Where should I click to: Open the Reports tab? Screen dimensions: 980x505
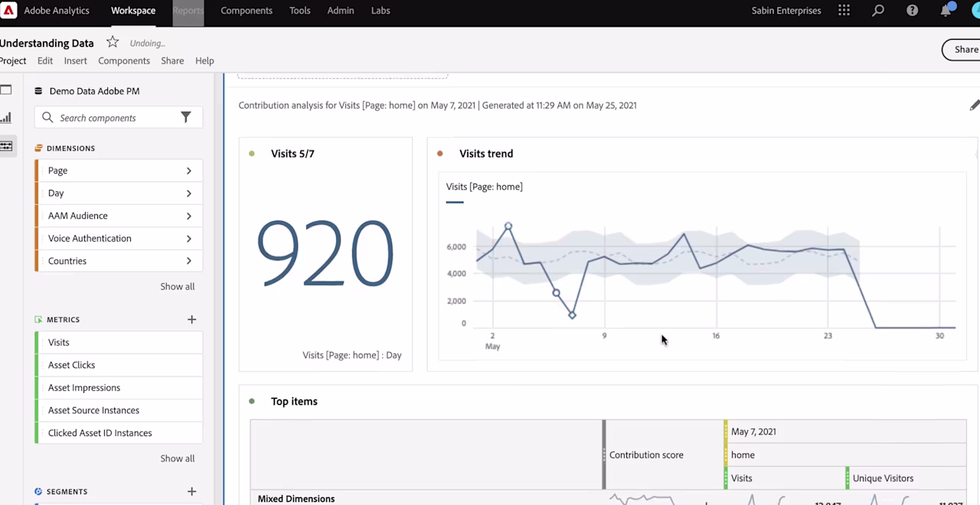point(188,11)
